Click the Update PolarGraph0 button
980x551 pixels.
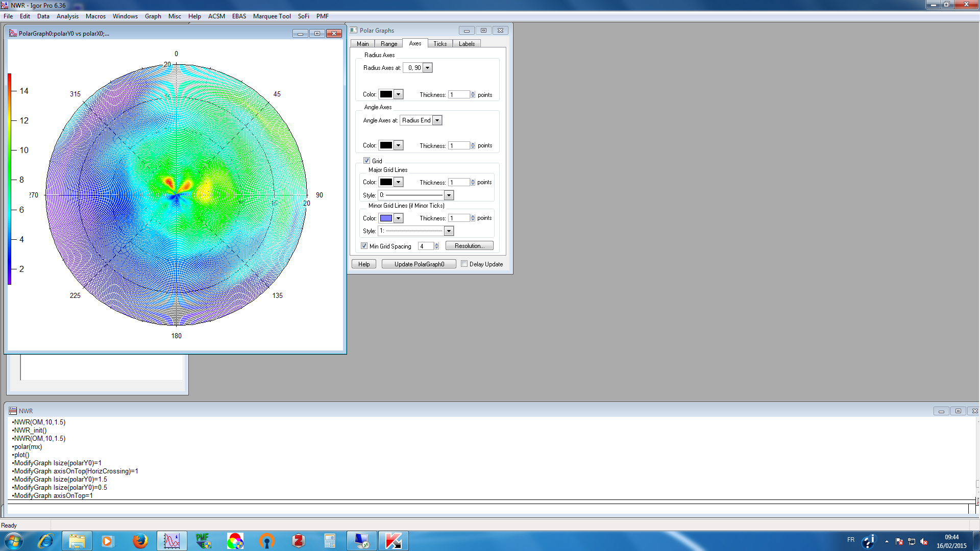(418, 264)
